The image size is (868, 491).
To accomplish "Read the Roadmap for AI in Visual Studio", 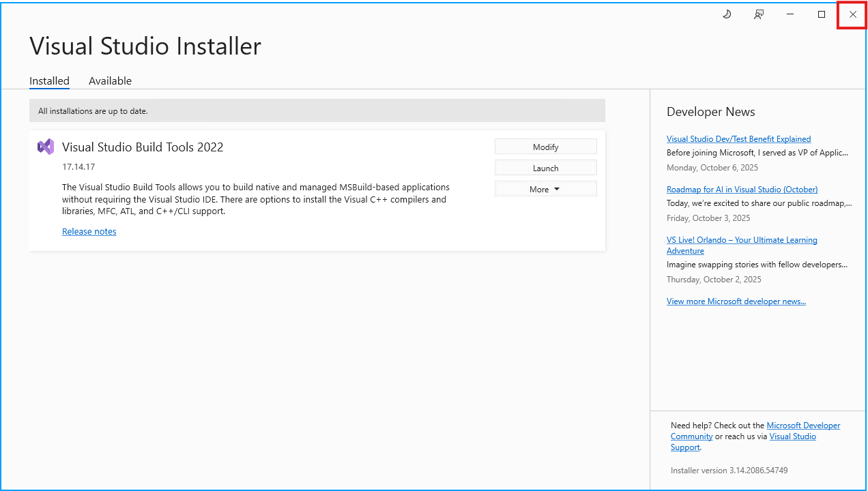I will coord(742,189).
